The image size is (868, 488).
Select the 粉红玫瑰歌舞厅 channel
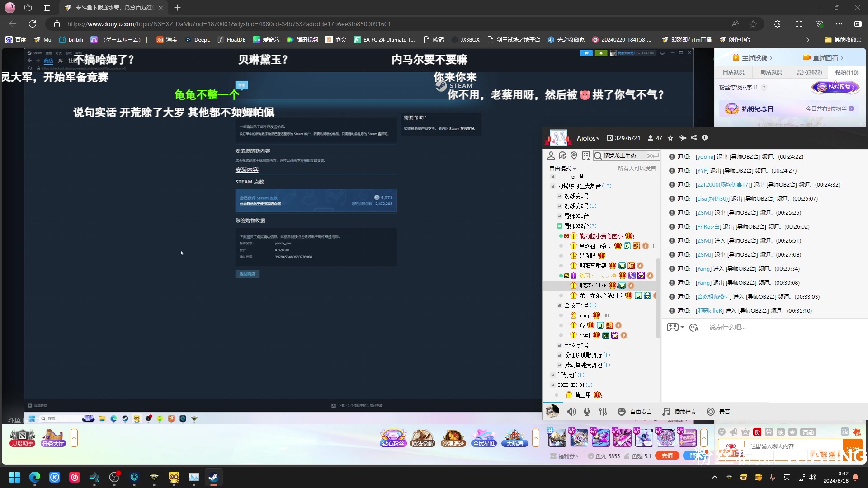pos(587,355)
